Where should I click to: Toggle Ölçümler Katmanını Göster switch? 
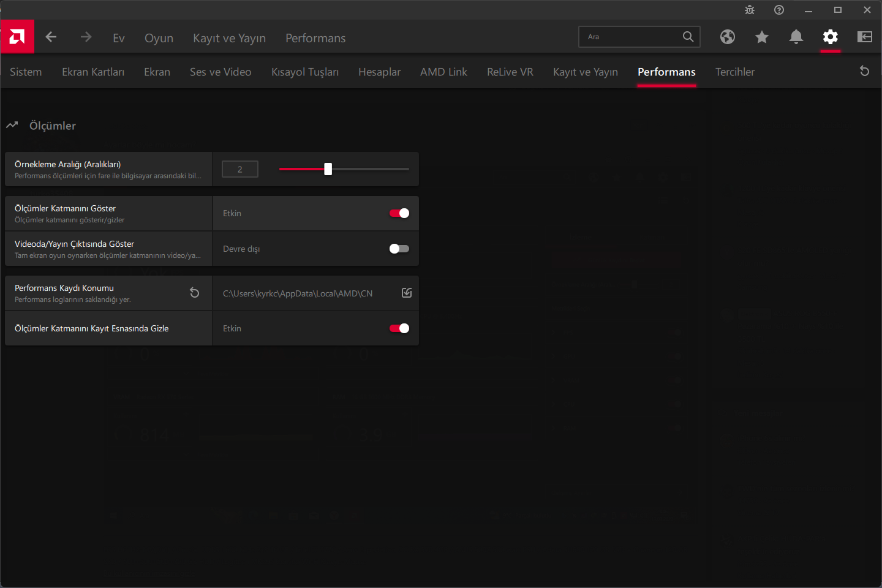pos(399,213)
